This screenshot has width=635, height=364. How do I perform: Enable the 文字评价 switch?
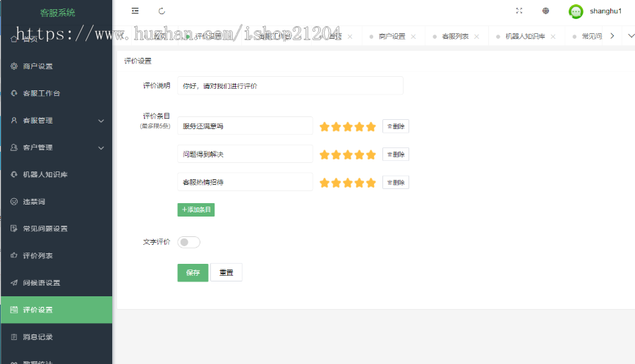coord(188,242)
